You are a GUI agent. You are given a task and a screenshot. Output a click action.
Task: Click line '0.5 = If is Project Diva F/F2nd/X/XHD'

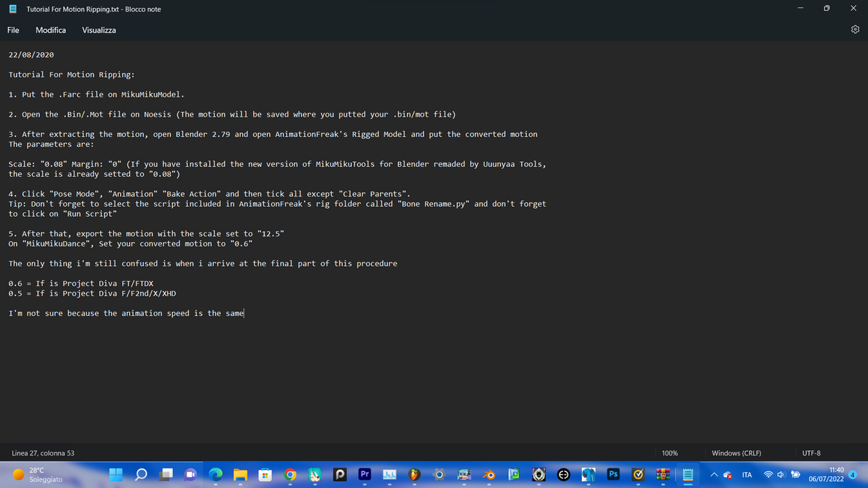pos(92,293)
